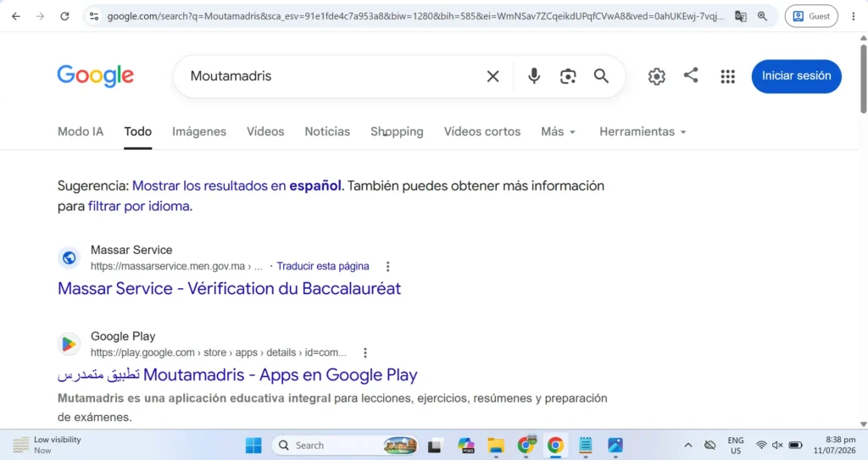Open File Explorer from taskbar
The image size is (868, 460).
pyautogui.click(x=495, y=445)
